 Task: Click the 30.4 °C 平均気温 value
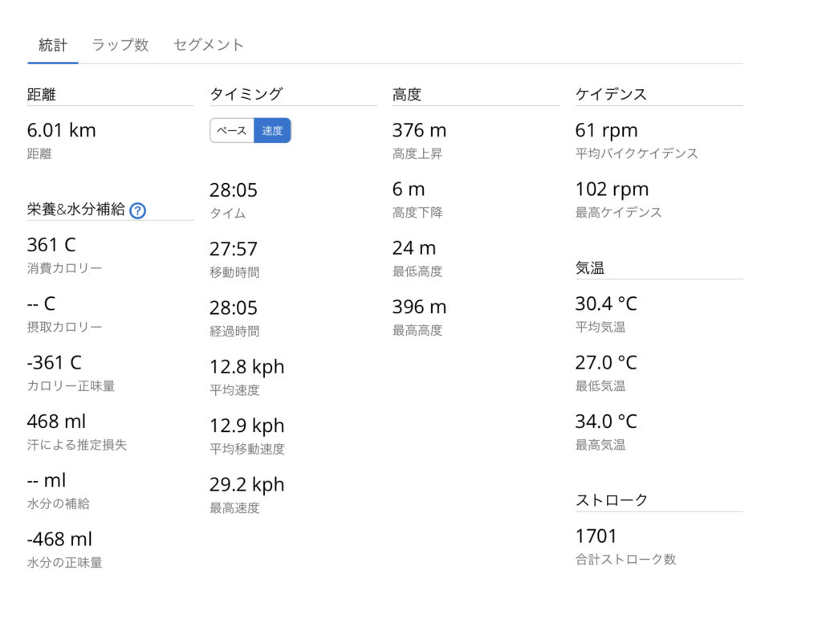[x=606, y=304]
